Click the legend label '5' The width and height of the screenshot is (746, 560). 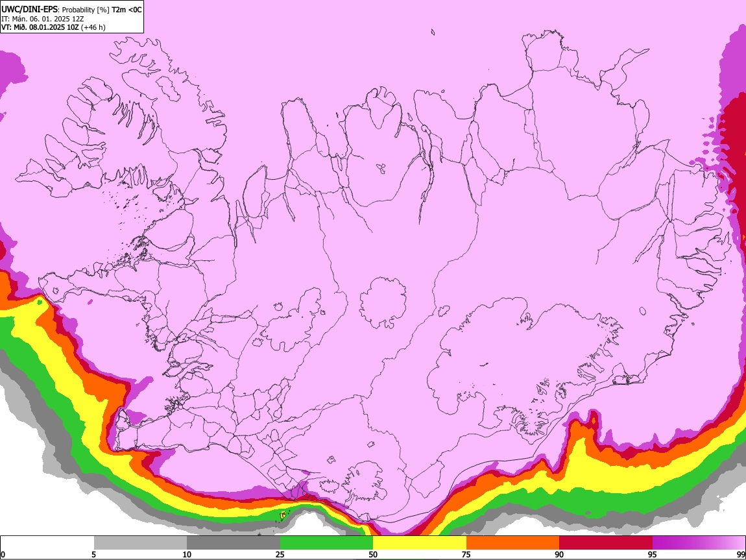point(93,554)
